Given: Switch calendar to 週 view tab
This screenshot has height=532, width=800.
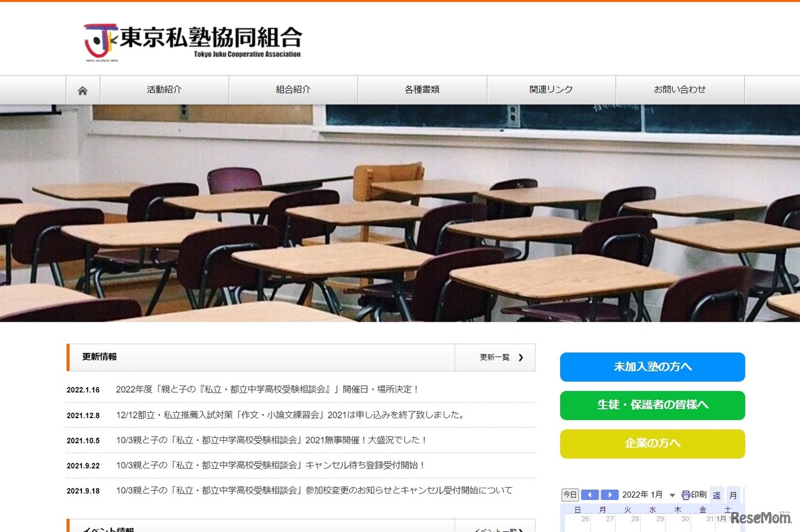Looking at the screenshot, I should click(x=717, y=495).
